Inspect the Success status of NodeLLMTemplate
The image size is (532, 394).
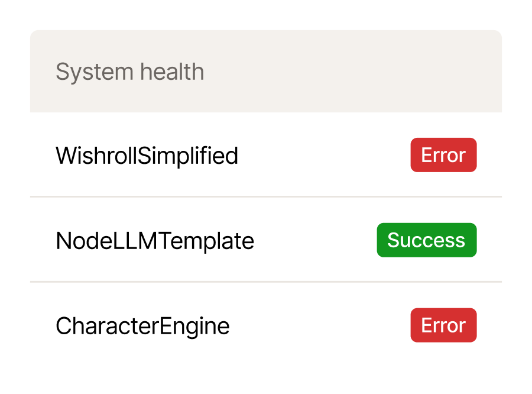426,240
